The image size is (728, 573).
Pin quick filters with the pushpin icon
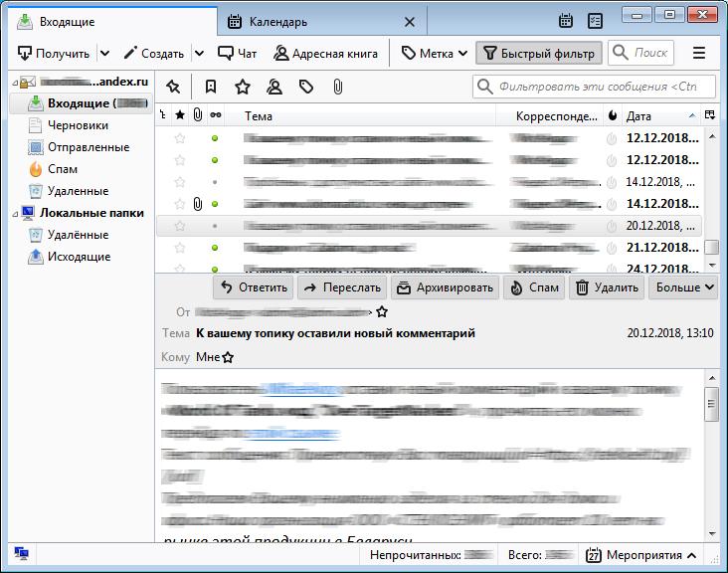point(174,88)
